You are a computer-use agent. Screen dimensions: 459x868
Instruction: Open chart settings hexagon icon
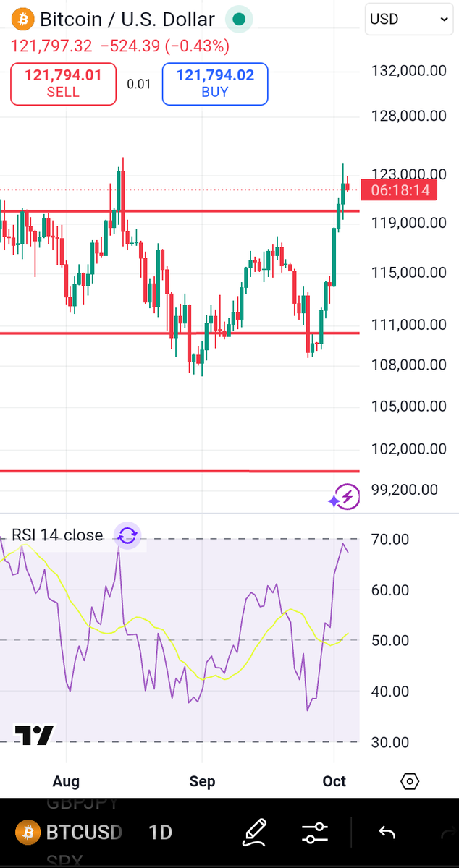point(410,781)
